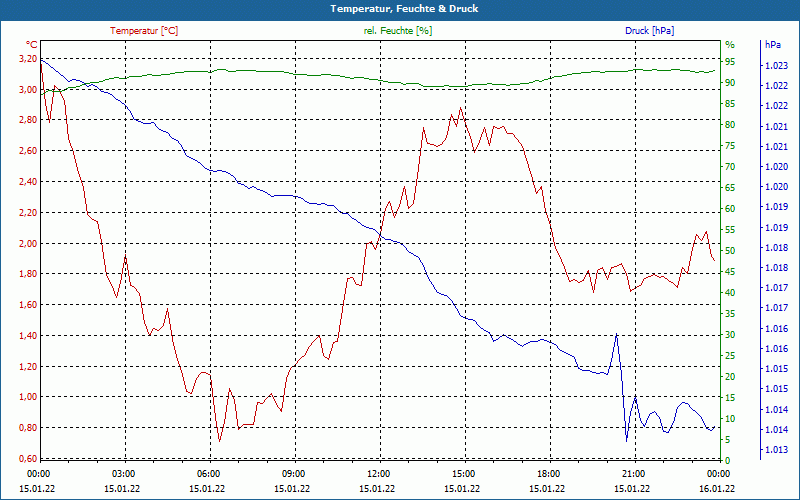The width and height of the screenshot is (800, 500).
Task: Click the 65 humidity axis value
Action: (x=730, y=188)
